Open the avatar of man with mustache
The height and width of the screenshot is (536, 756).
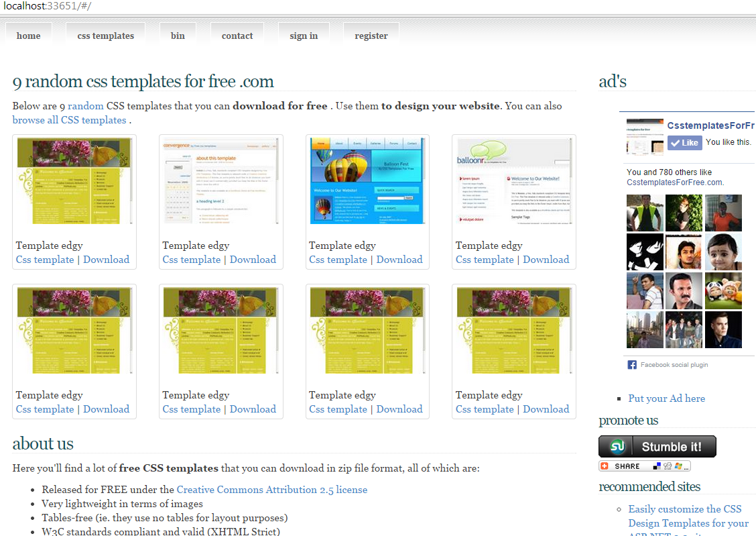click(x=684, y=290)
